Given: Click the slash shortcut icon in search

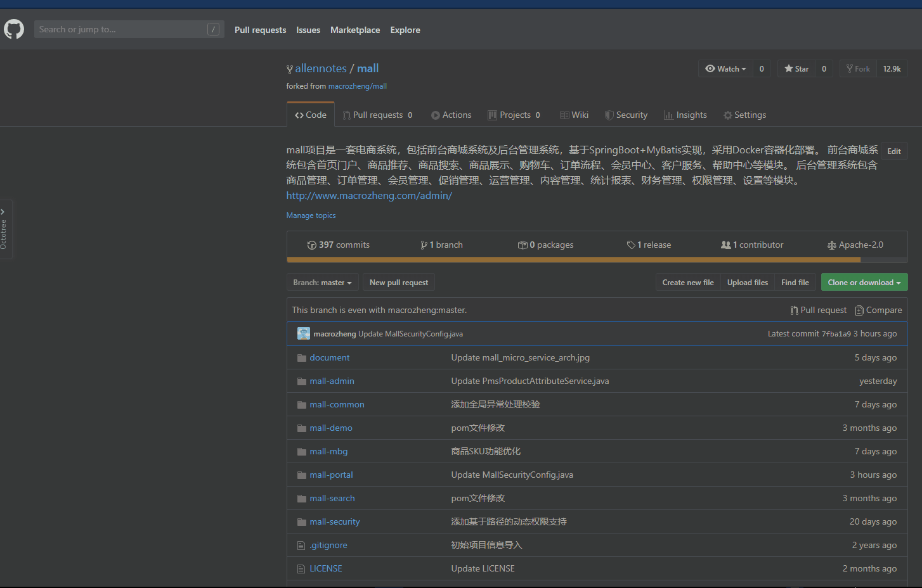Looking at the screenshot, I should pos(214,29).
